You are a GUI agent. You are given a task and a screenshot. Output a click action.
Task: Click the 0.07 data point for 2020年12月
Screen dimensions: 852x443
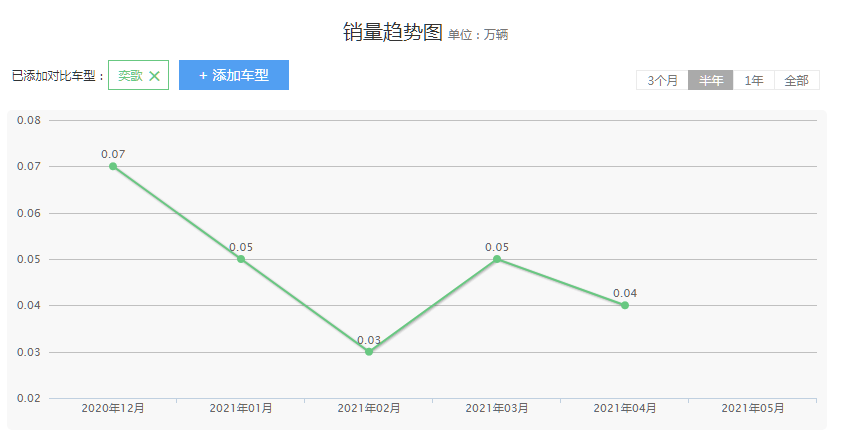[x=113, y=166]
